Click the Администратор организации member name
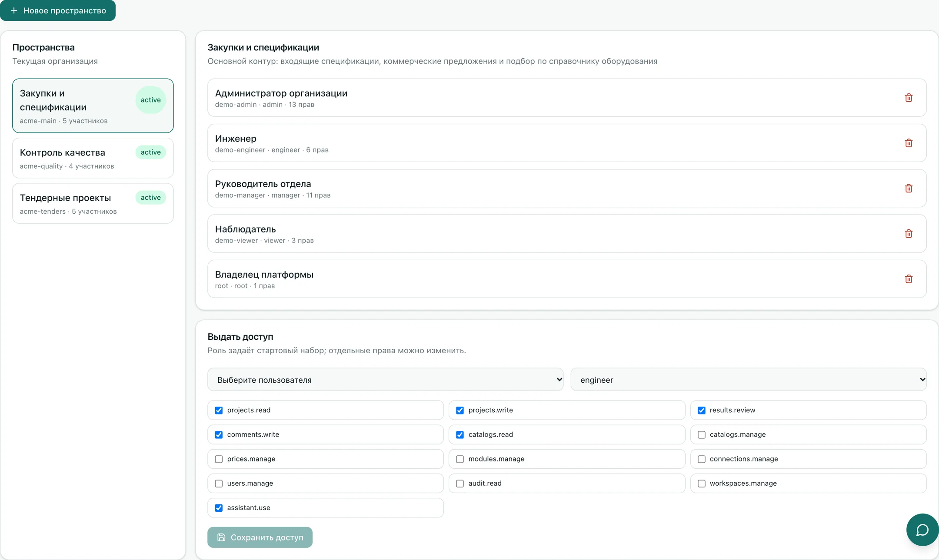Viewport: 939px width, 560px height. click(x=281, y=93)
